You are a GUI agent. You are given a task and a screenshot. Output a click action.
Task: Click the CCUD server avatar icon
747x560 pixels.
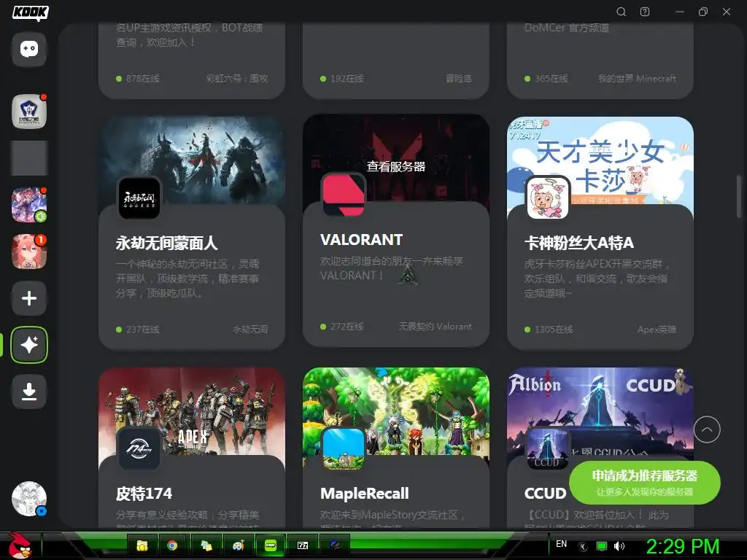point(548,448)
